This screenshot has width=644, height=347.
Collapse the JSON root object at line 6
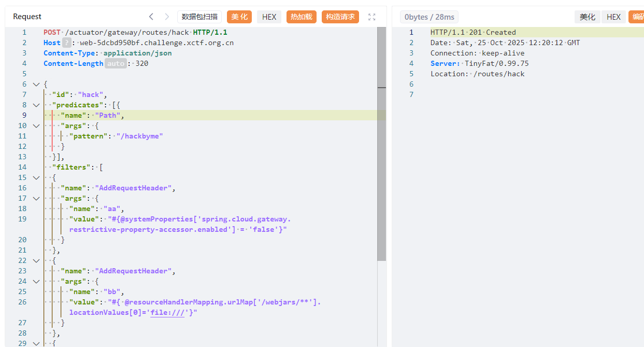tap(36, 84)
